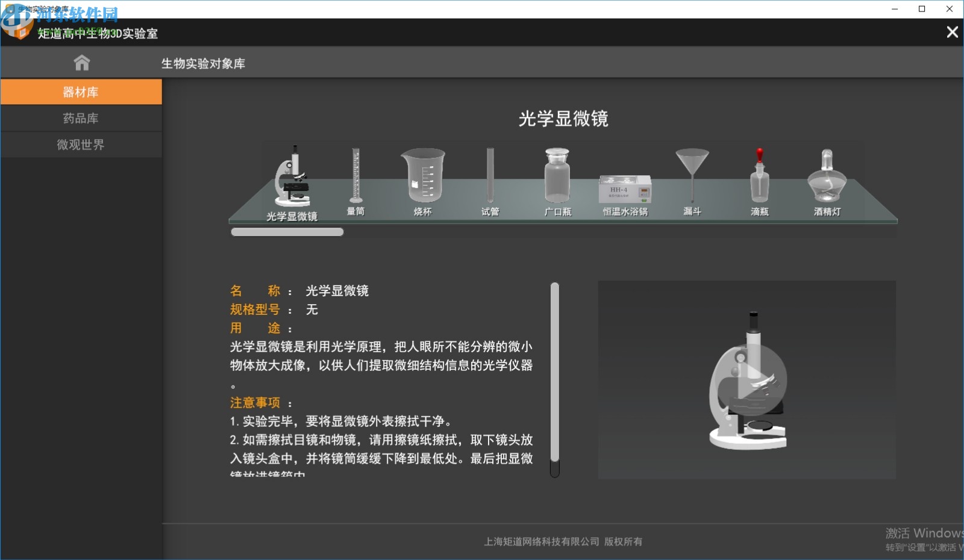This screenshot has width=964, height=560.
Task: Select the 滴瓶 dropper bottle icon
Action: [x=760, y=181]
